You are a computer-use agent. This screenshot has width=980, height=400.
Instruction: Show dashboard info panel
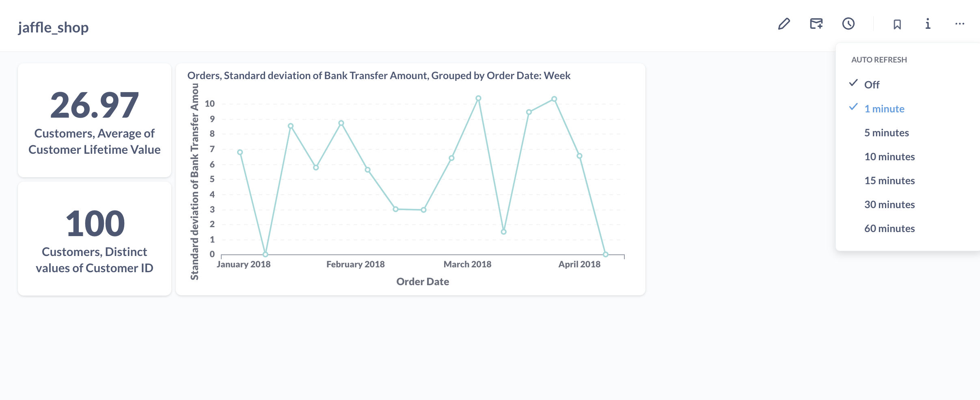click(x=928, y=24)
